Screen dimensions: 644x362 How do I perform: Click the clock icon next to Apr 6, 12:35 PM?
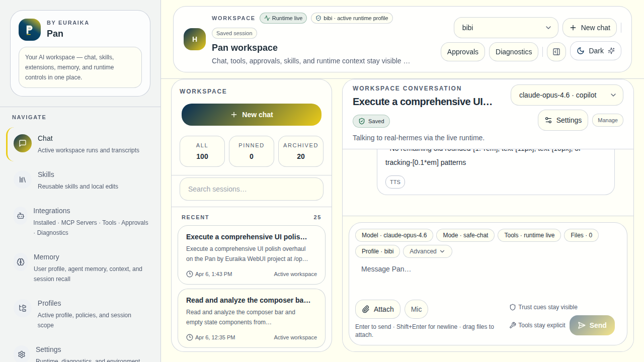[190, 337]
